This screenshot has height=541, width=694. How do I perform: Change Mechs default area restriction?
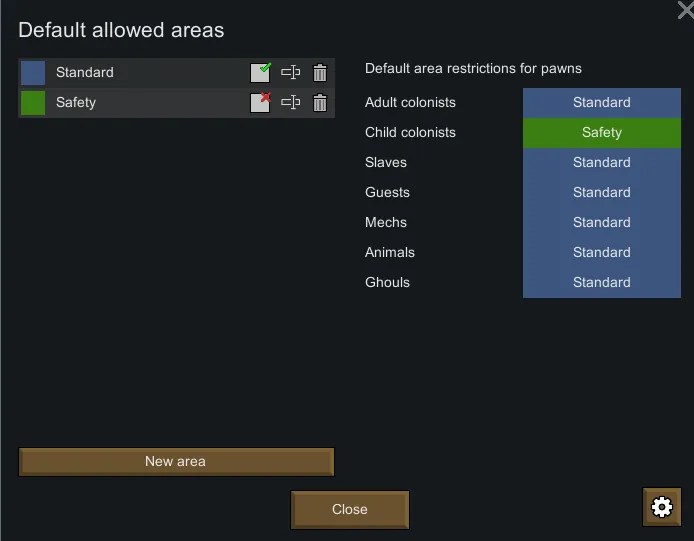[x=601, y=223]
